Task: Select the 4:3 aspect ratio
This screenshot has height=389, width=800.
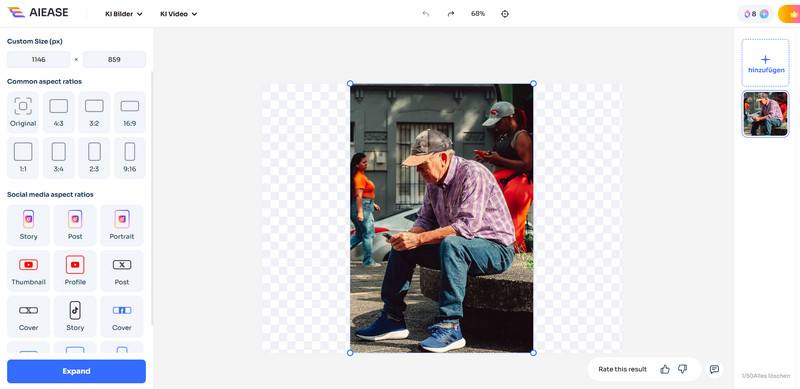Action: 59,112
